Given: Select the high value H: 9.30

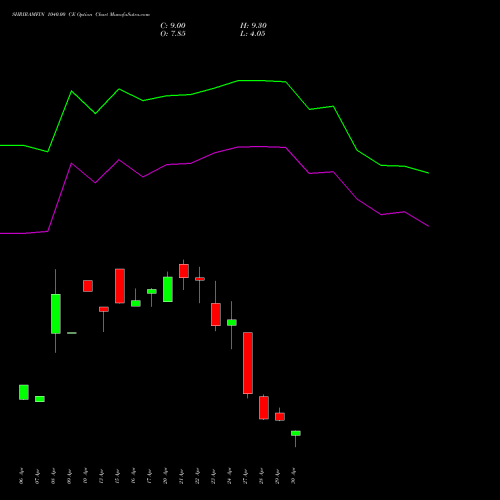Looking at the screenshot, I should coord(253,26).
